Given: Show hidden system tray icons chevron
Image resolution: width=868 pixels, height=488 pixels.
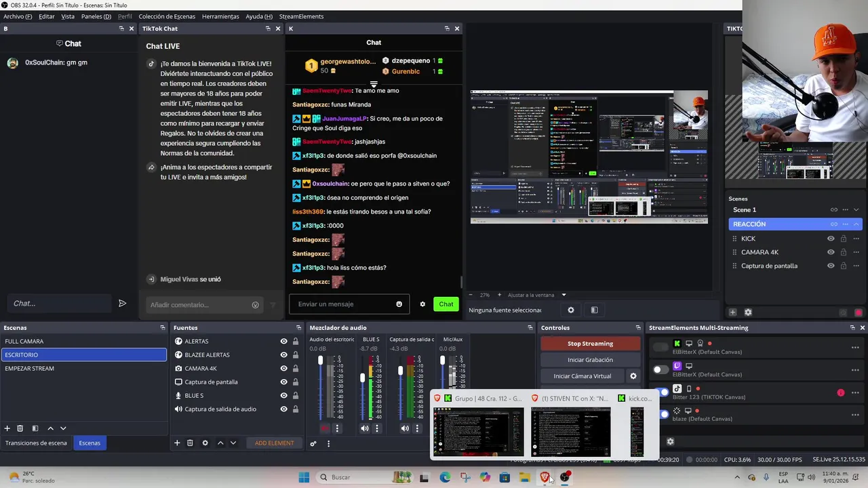Looking at the screenshot, I should (x=737, y=477).
